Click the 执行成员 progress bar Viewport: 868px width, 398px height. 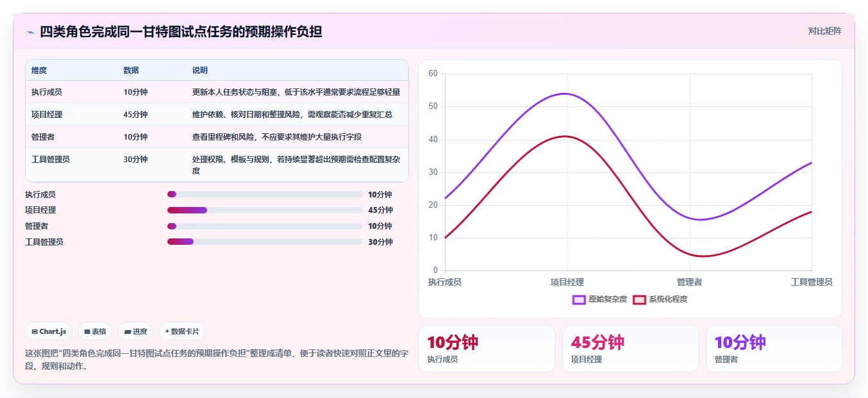pos(265,194)
